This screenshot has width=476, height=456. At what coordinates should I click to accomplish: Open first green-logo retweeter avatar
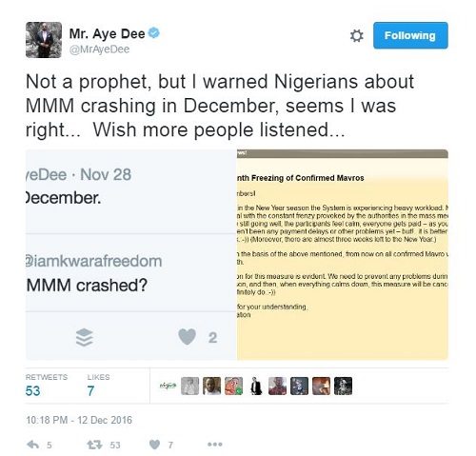point(168,386)
